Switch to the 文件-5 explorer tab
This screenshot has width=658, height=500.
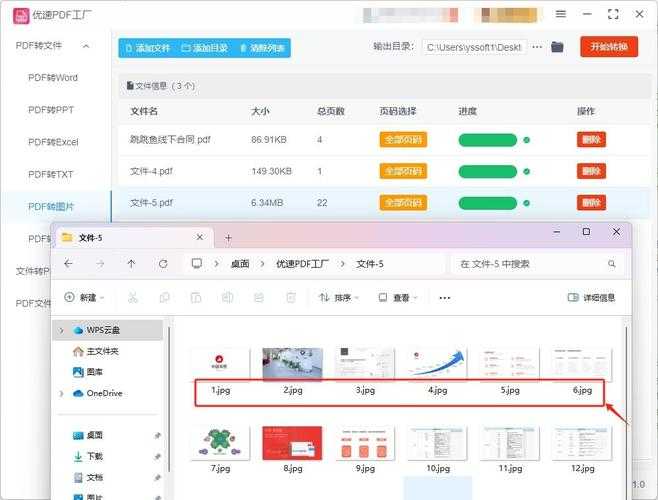pyautogui.click(x=134, y=238)
